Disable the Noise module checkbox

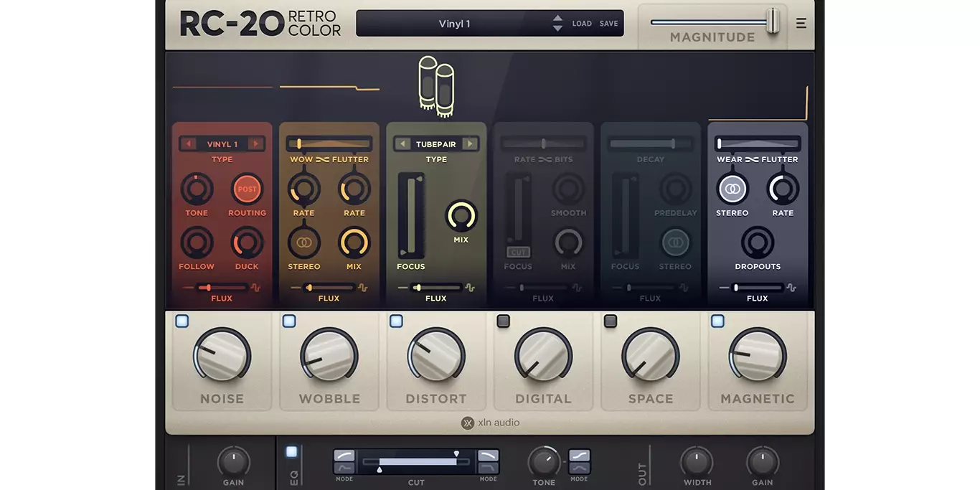(182, 321)
